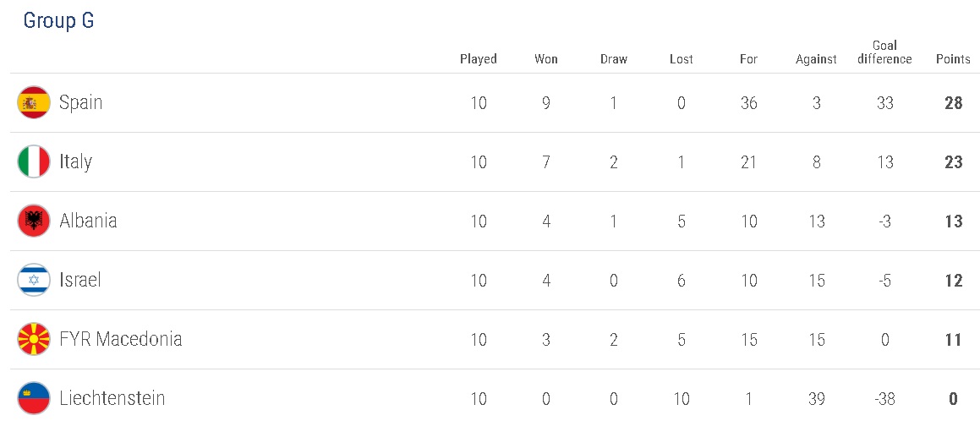Select the Israel team name
Screen dimensions: 980x421
point(80,281)
